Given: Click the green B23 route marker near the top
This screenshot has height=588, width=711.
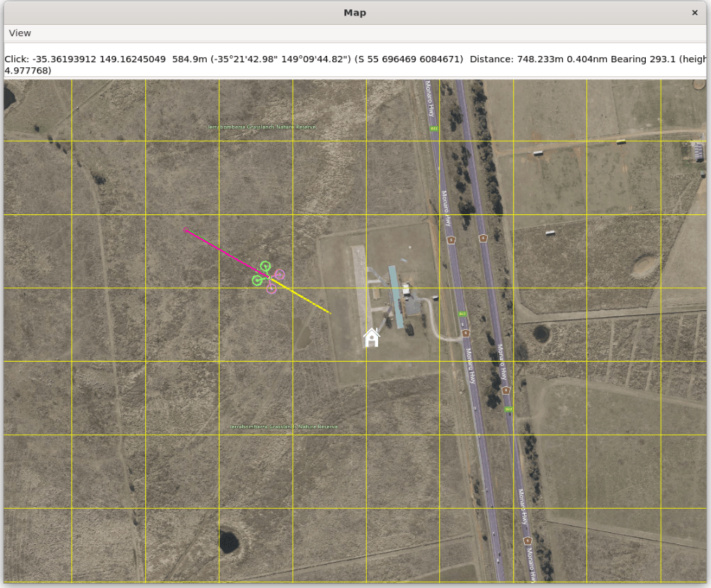Looking at the screenshot, I should (433, 129).
